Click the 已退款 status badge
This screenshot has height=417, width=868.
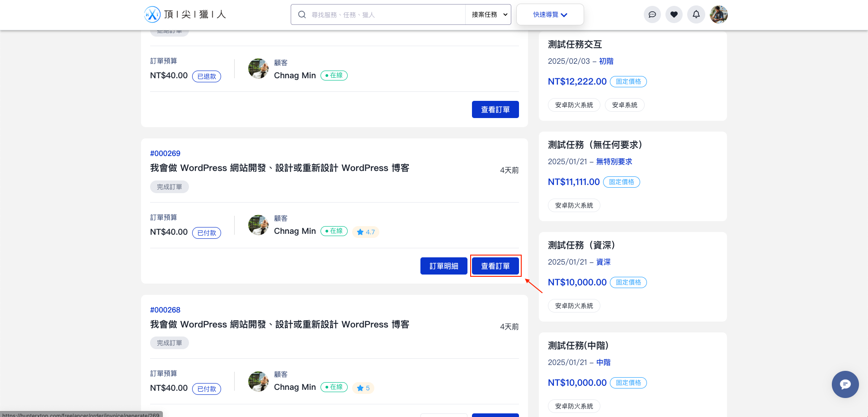tap(206, 76)
